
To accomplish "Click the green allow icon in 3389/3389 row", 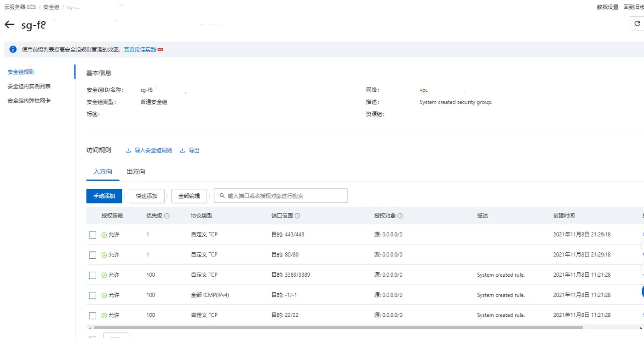I will click(104, 275).
